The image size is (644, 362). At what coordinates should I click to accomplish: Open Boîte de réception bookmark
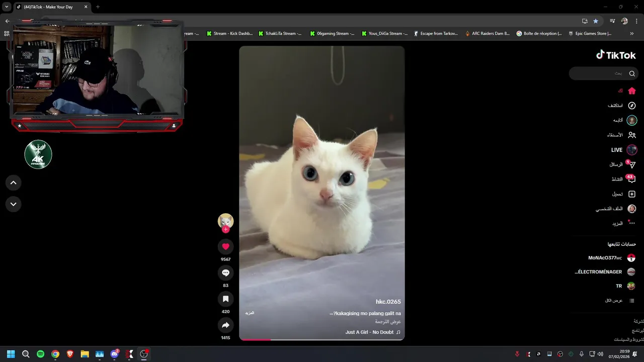coord(539,34)
